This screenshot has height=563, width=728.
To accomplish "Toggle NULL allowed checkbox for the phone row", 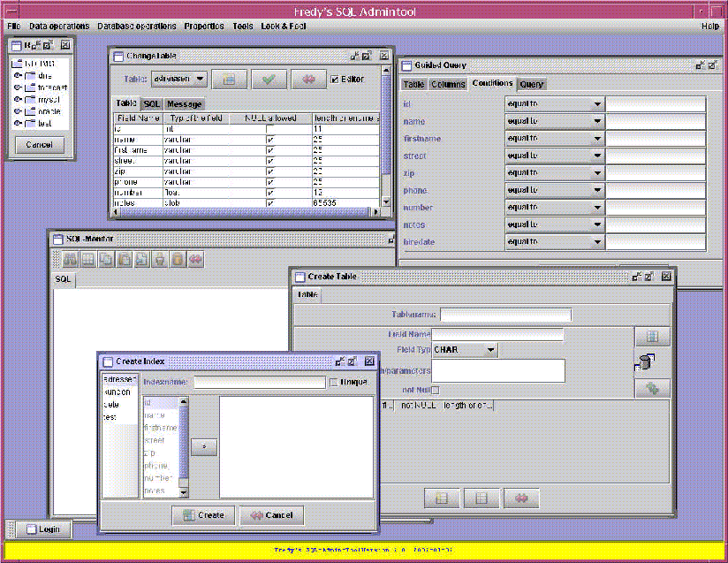I will (270, 182).
